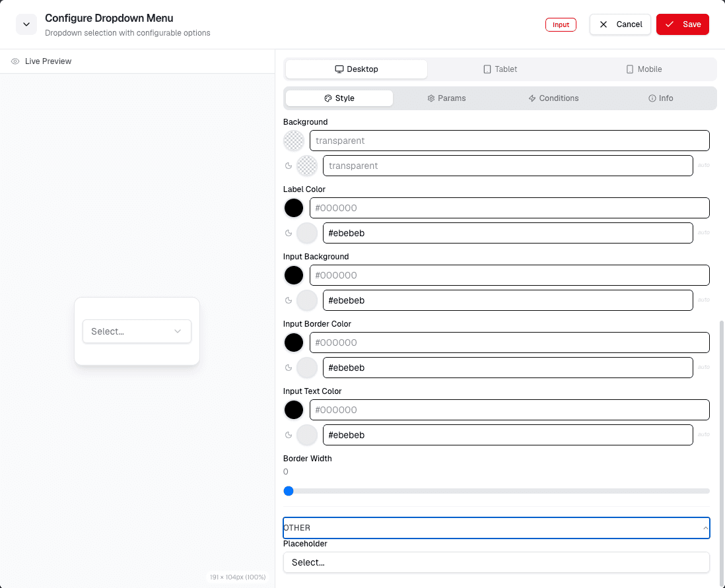The width and height of the screenshot is (725, 588).
Task: Focus the Label Color #000000 field
Action: 510,208
